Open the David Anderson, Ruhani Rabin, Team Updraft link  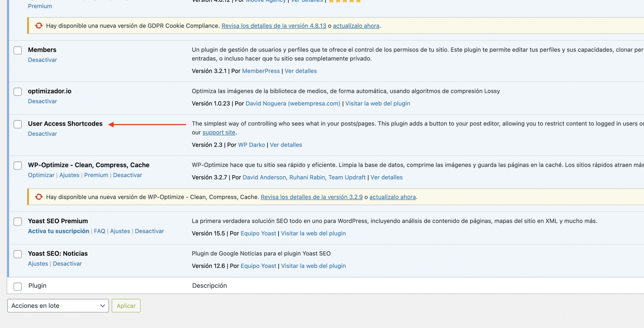(304, 177)
